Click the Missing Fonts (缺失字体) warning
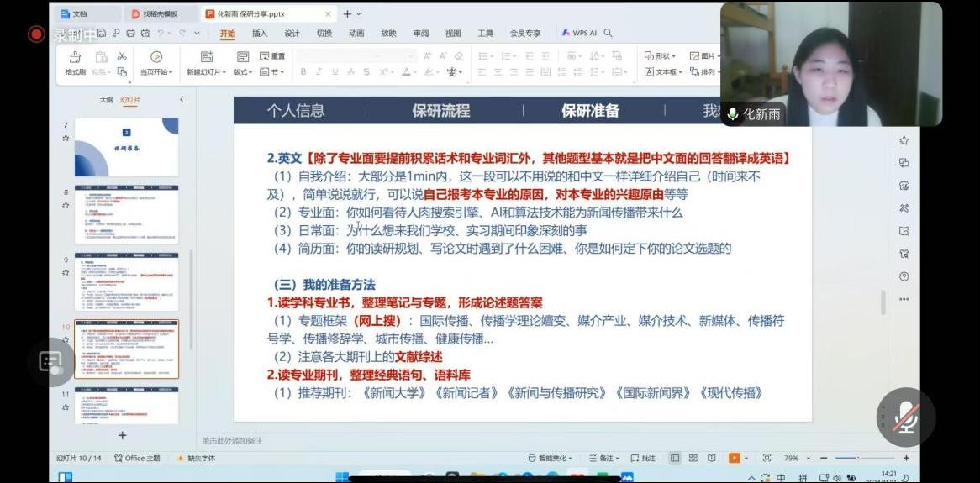 [x=197, y=458]
